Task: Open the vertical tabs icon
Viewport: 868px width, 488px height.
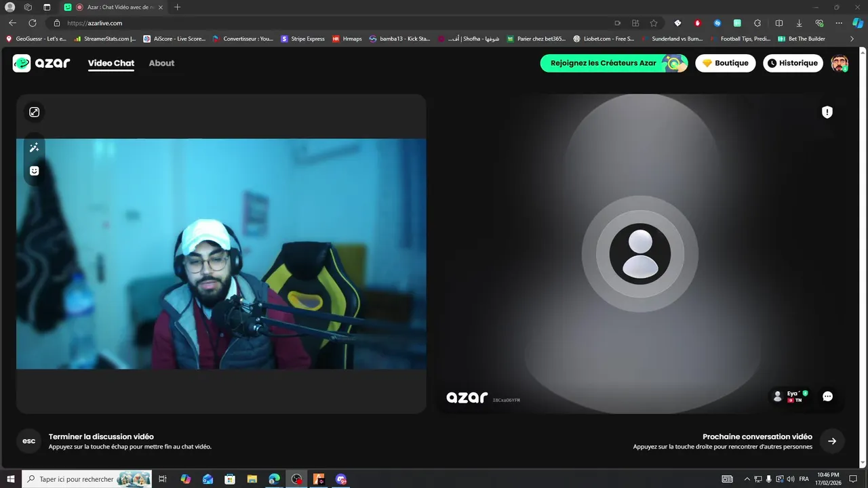Action: click(x=47, y=7)
